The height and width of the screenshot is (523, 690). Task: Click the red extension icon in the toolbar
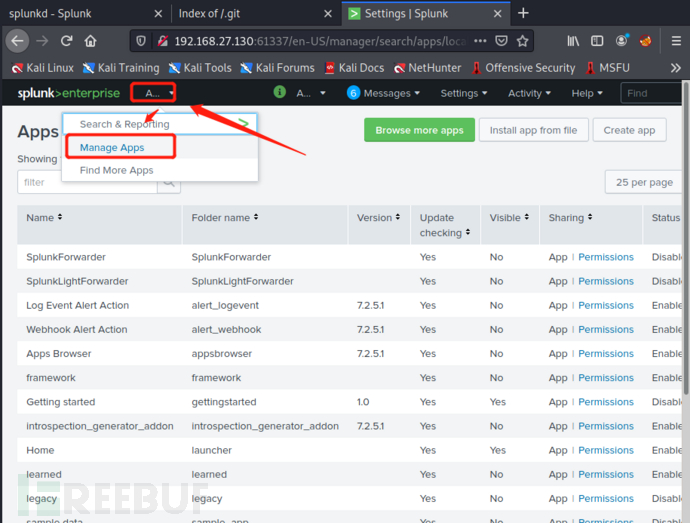pyautogui.click(x=646, y=41)
